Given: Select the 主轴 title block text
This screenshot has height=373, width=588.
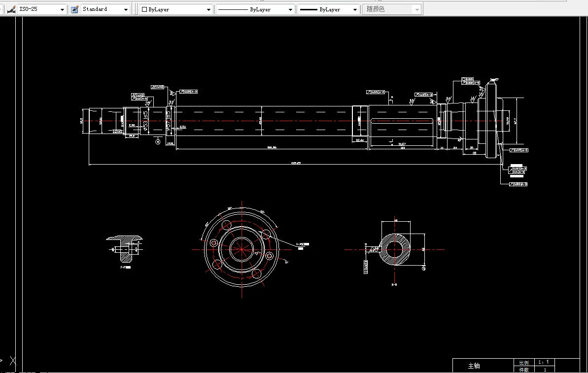Looking at the screenshot, I should (474, 366).
